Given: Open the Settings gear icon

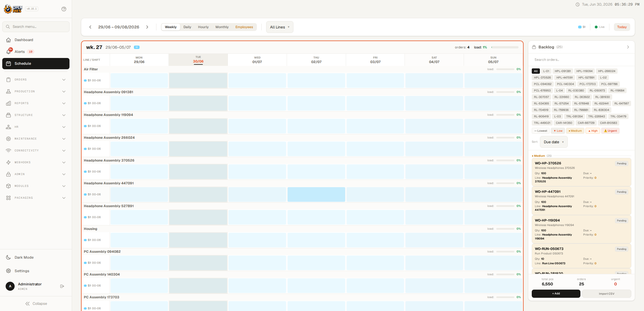Looking at the screenshot, I should tap(8, 271).
